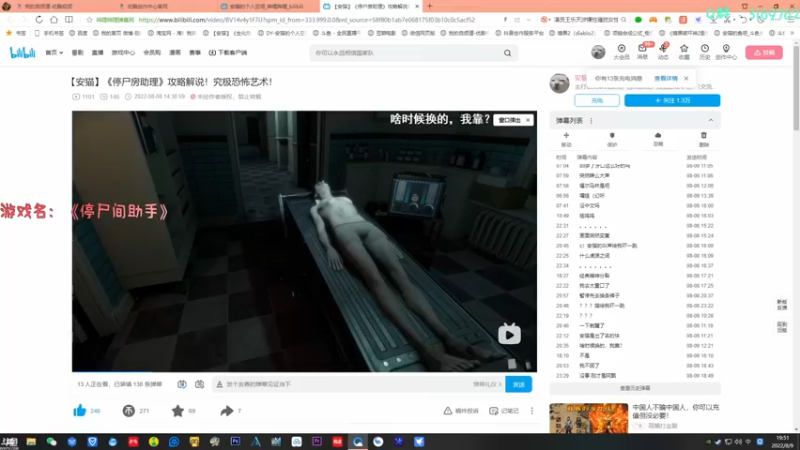Collapse the 弹幕列表 panel

[x=711, y=120]
